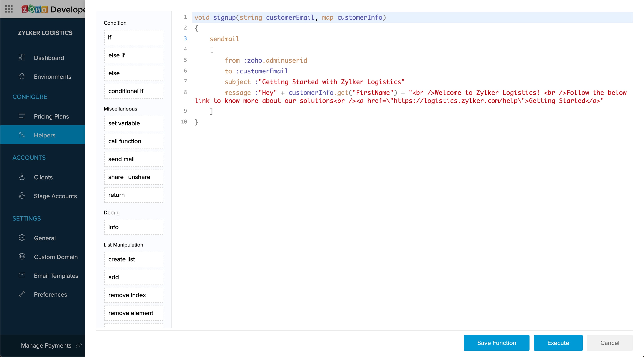
Task: Click the Save Function button
Action: tap(496, 343)
